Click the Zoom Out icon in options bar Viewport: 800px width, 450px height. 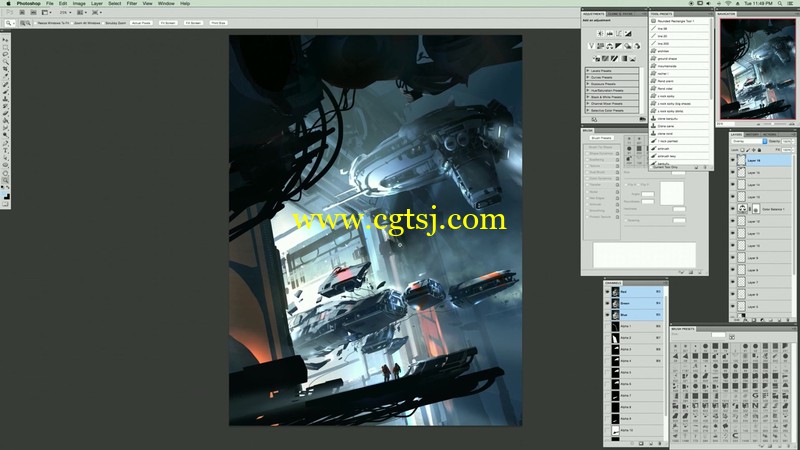tap(28, 23)
